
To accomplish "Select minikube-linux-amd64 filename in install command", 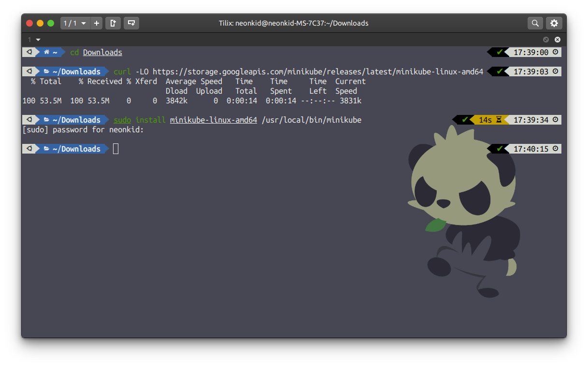I will [x=214, y=120].
